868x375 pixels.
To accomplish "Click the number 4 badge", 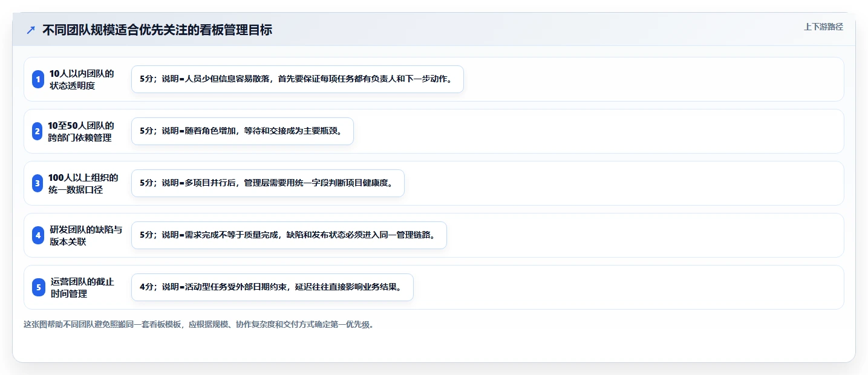I will (39, 235).
